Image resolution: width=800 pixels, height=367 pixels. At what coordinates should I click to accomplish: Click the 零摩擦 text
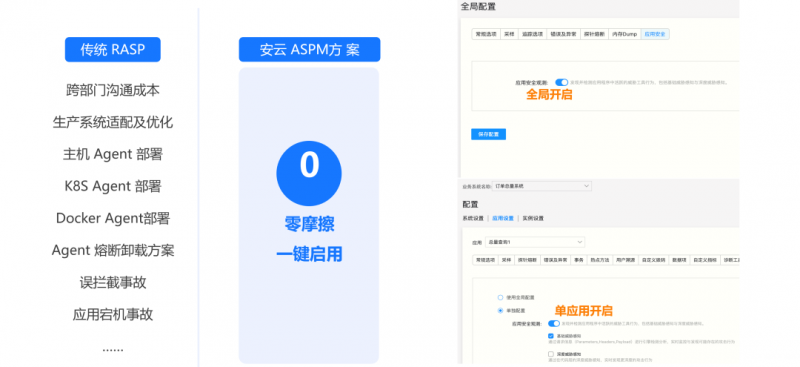pyautogui.click(x=309, y=224)
